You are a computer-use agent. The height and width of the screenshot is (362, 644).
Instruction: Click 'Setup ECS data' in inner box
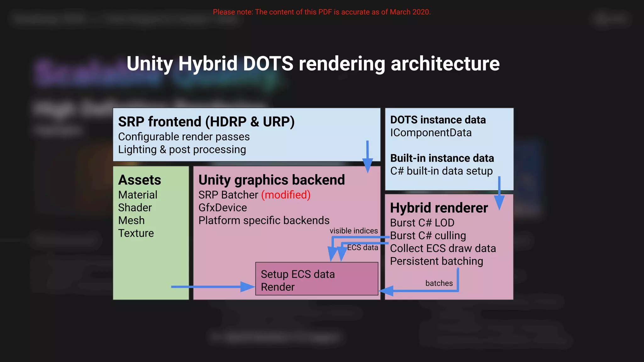298,274
